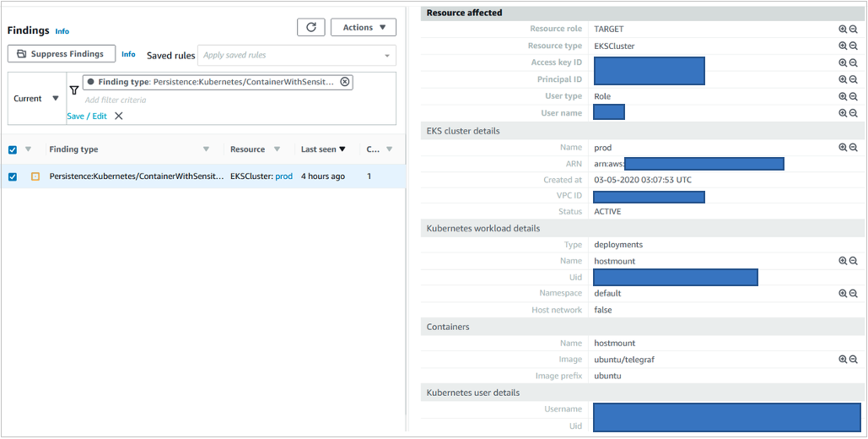Image resolution: width=868 pixels, height=439 pixels.
Task: Toggle the select-all findings checkbox
Action: point(13,149)
